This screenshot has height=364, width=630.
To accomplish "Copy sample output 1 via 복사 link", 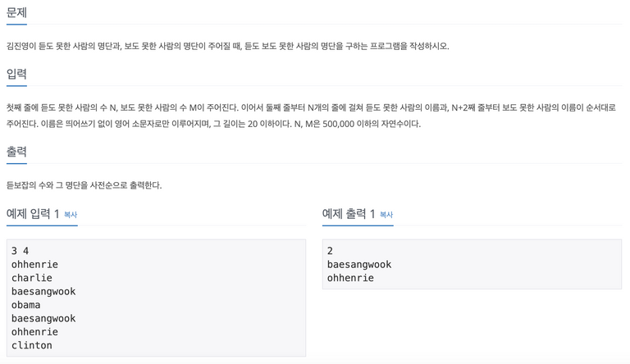I will (x=386, y=215).
